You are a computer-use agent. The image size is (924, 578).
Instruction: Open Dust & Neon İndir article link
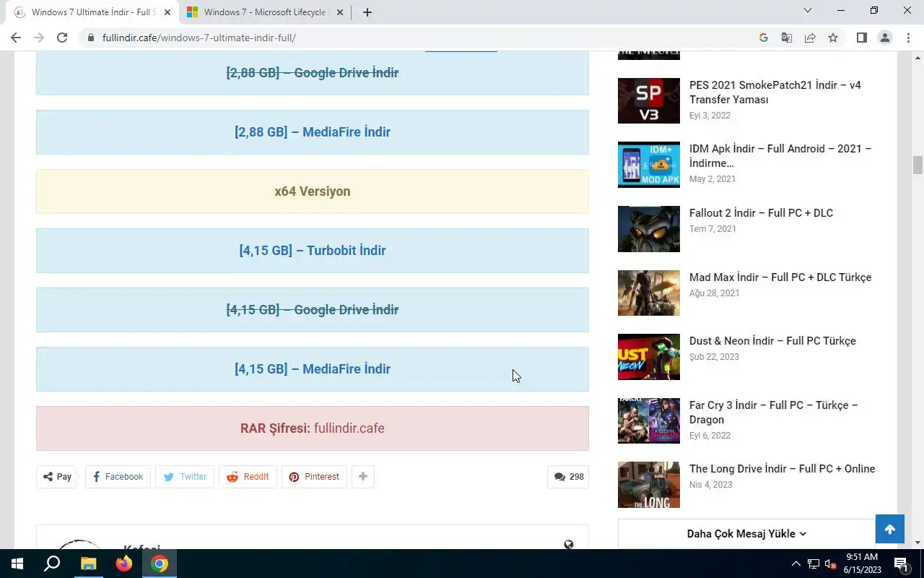pyautogui.click(x=772, y=341)
